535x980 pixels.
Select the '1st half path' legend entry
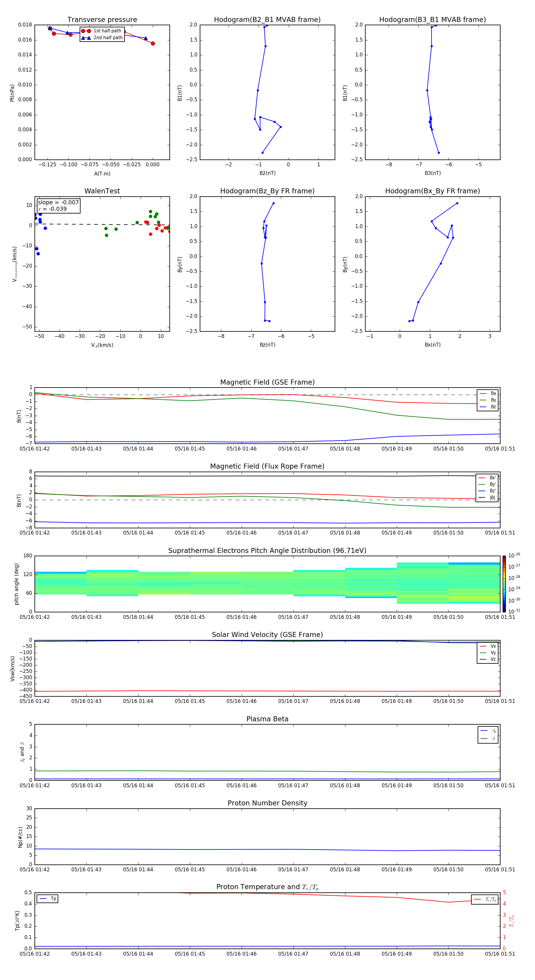click(x=101, y=31)
